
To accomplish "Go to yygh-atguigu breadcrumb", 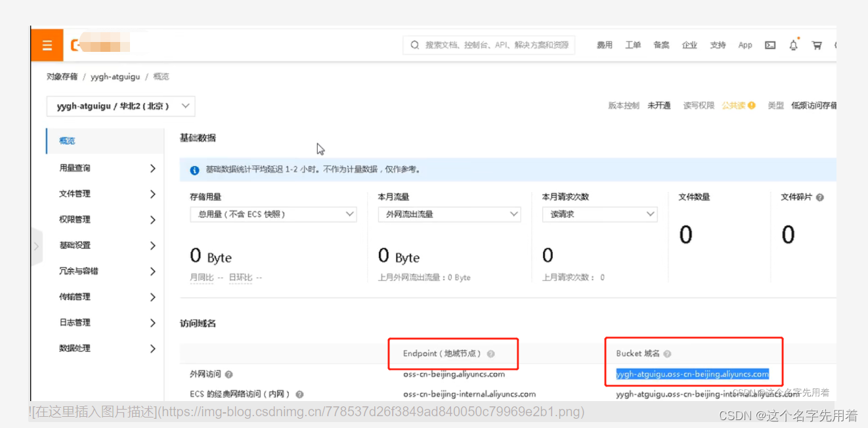I will tap(116, 77).
